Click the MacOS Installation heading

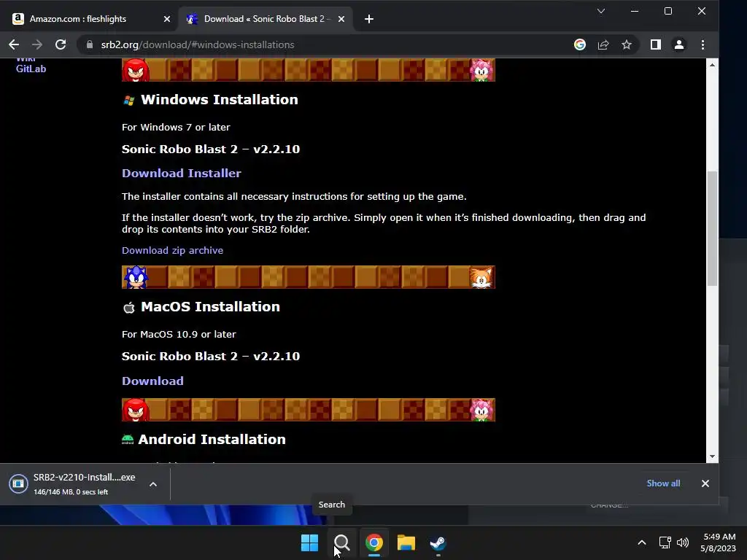(x=210, y=307)
